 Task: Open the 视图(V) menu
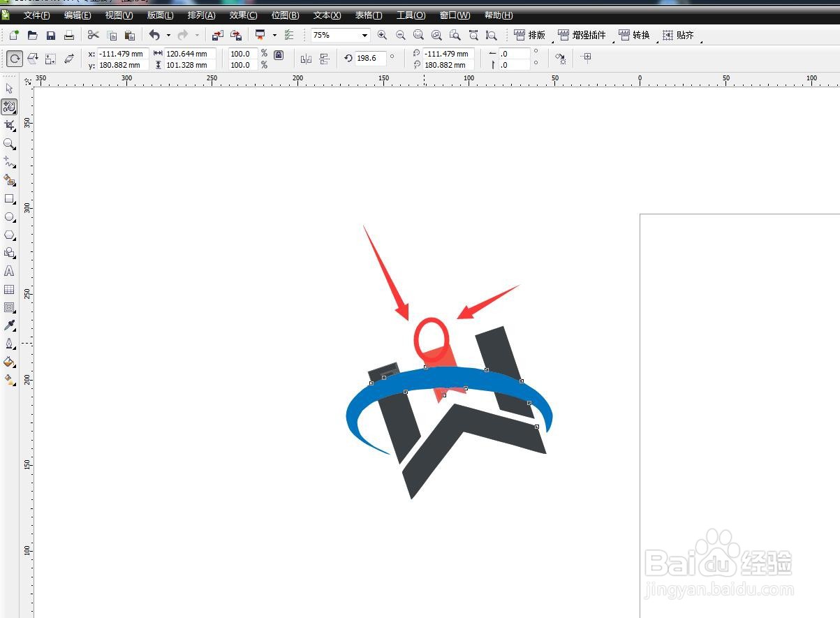119,15
